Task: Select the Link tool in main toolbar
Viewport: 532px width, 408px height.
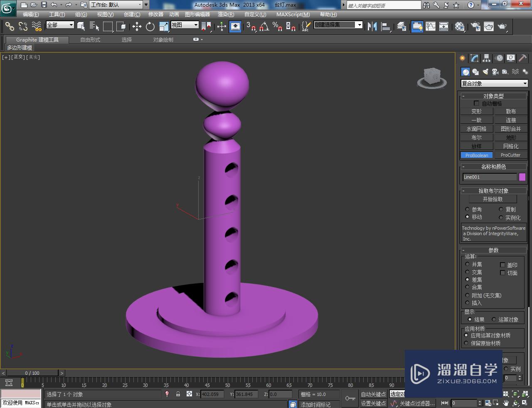Action: point(9,27)
